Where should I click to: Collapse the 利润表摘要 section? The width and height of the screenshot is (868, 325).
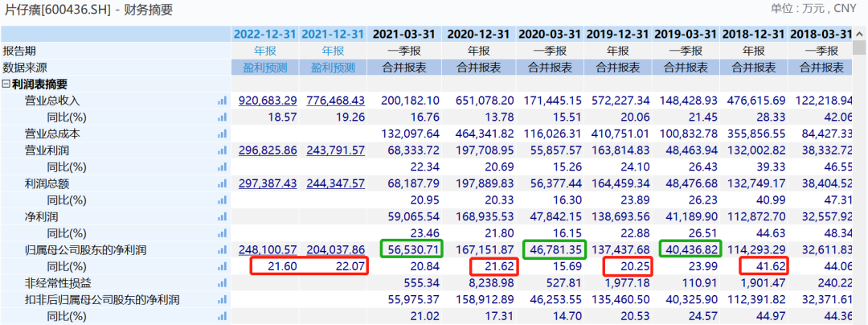(x=6, y=84)
